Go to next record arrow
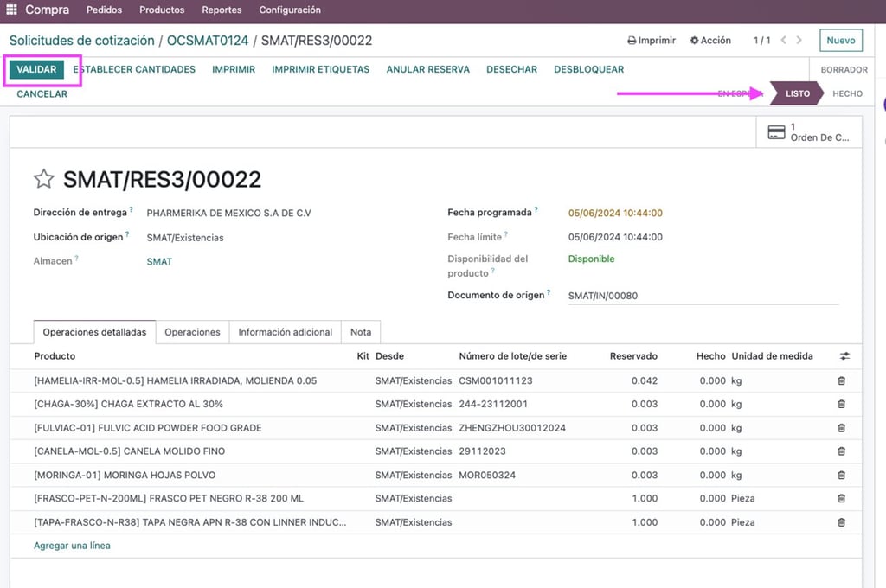Image resolution: width=886 pixels, height=588 pixels. coord(799,40)
